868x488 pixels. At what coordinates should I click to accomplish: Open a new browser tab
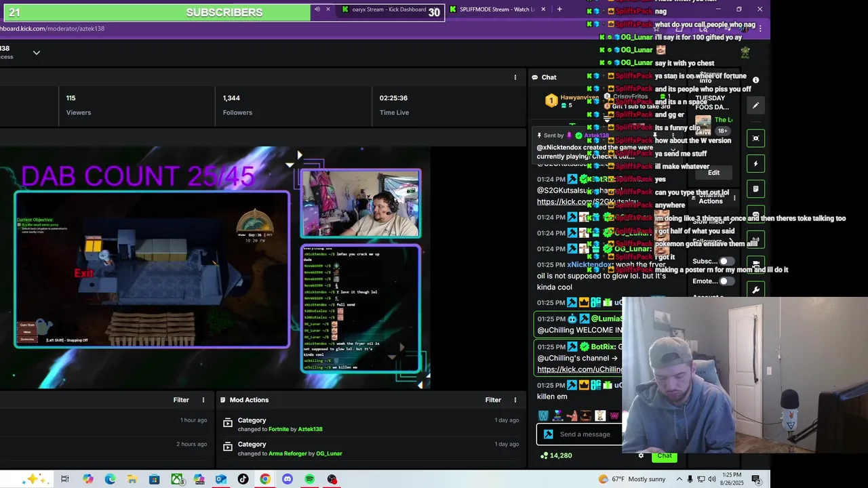pos(559,9)
